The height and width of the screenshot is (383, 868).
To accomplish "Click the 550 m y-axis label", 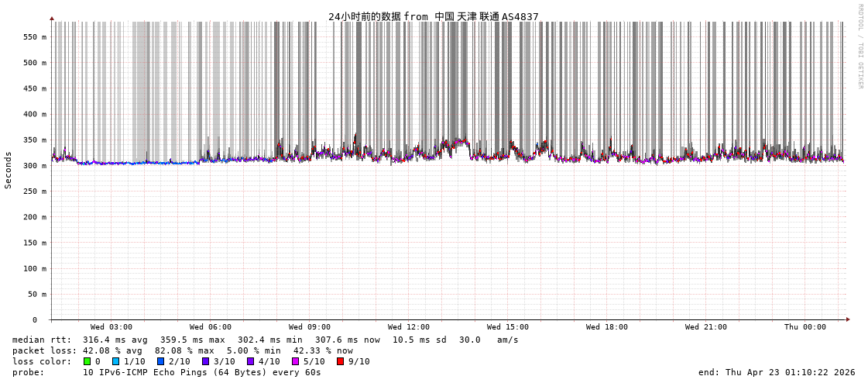I will coord(35,37).
